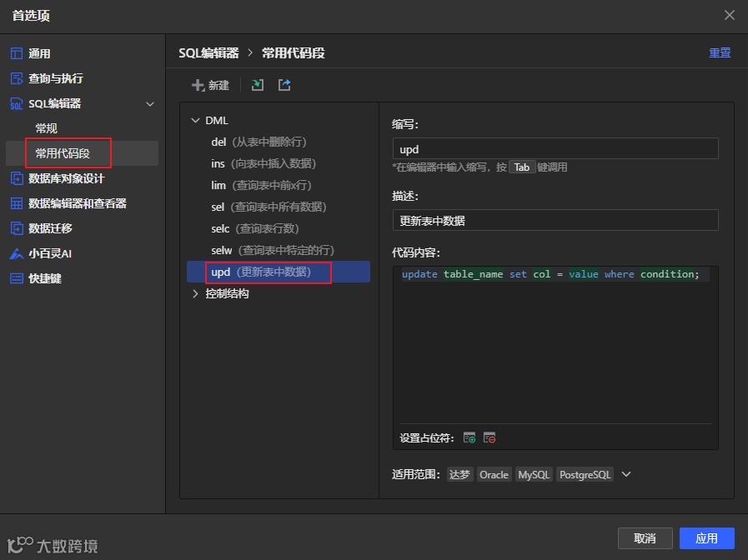Viewport: 748px width, 560px height.
Task: Click the Oracle scope tag
Action: coord(494,475)
